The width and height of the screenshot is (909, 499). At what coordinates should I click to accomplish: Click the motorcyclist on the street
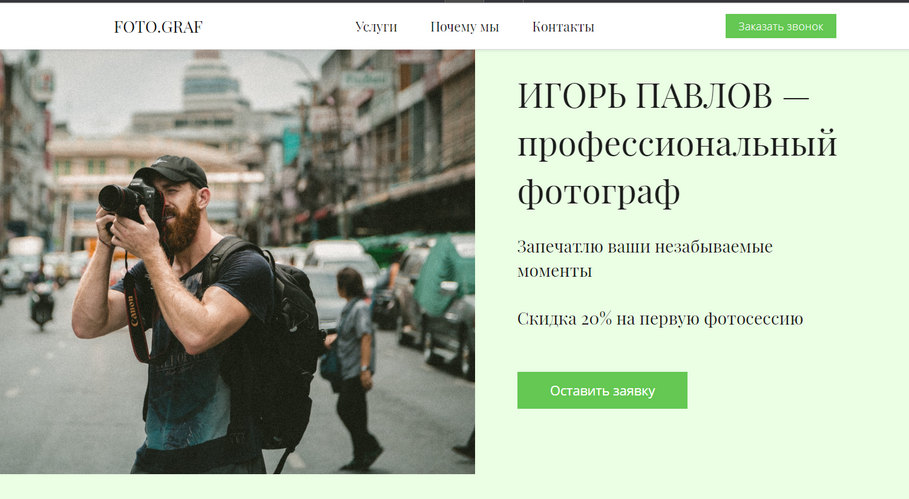click(42, 301)
